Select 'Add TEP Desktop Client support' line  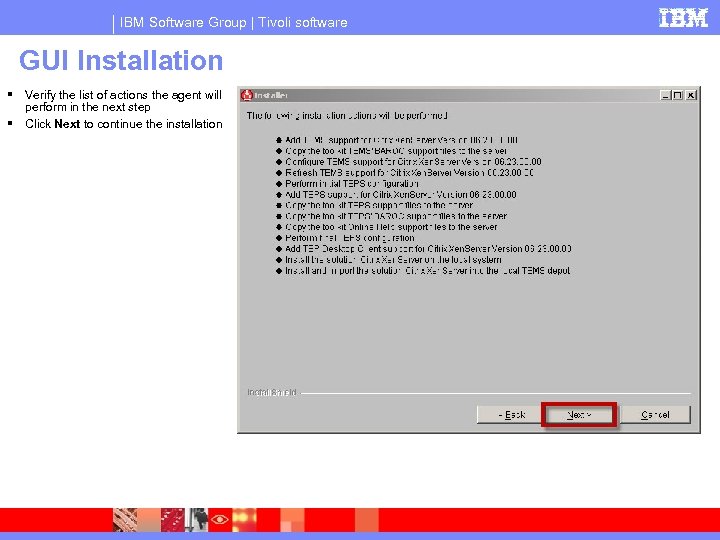coord(428,249)
